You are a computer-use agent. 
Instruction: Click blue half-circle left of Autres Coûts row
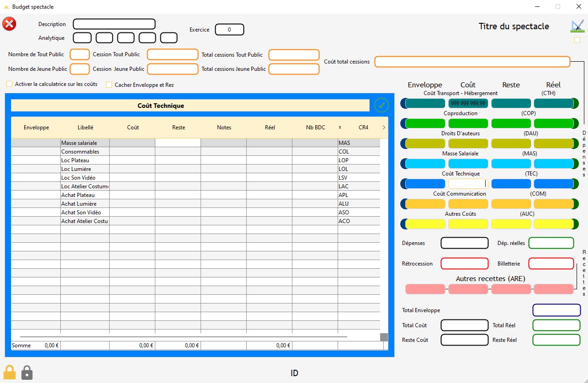click(x=403, y=224)
